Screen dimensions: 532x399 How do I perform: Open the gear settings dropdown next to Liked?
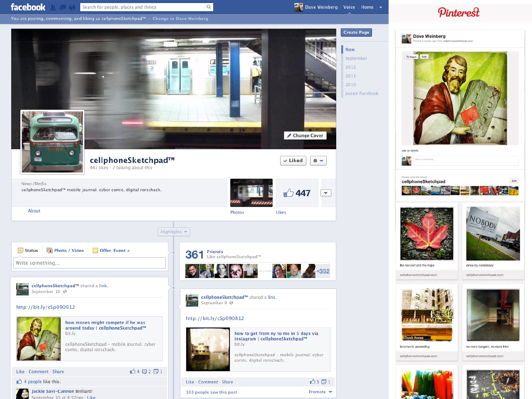tap(318, 160)
